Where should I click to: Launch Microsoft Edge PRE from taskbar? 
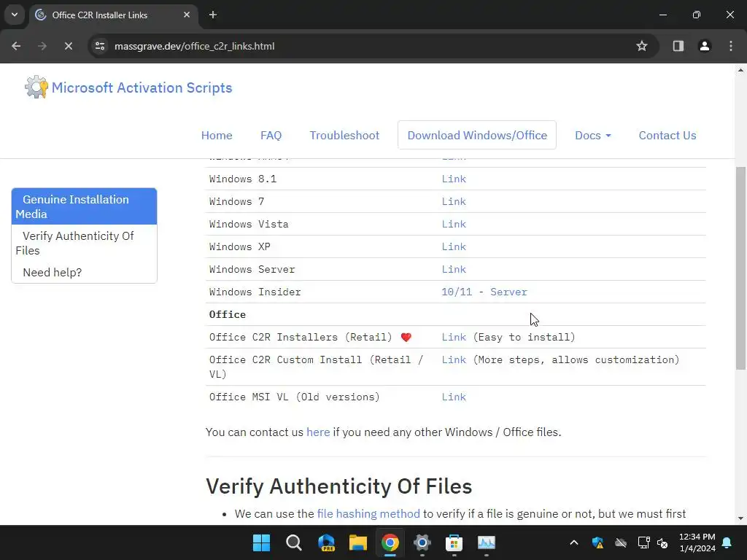pyautogui.click(x=326, y=542)
